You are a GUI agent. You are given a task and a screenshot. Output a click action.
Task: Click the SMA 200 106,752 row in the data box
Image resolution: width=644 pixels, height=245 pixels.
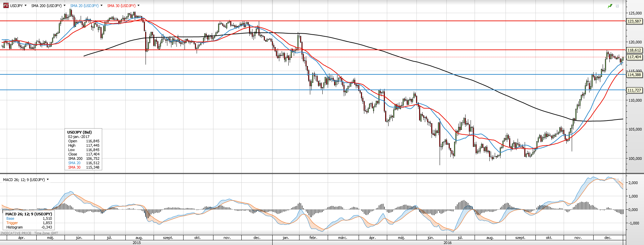click(x=84, y=159)
